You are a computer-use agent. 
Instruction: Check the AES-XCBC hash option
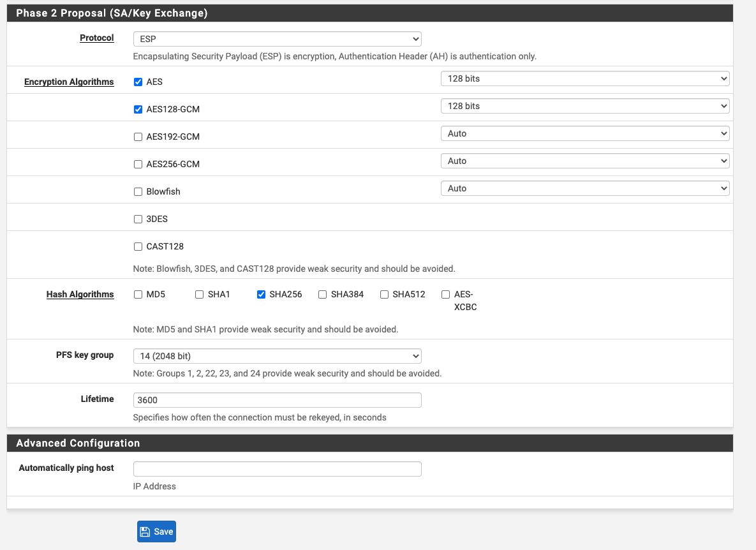pos(445,295)
